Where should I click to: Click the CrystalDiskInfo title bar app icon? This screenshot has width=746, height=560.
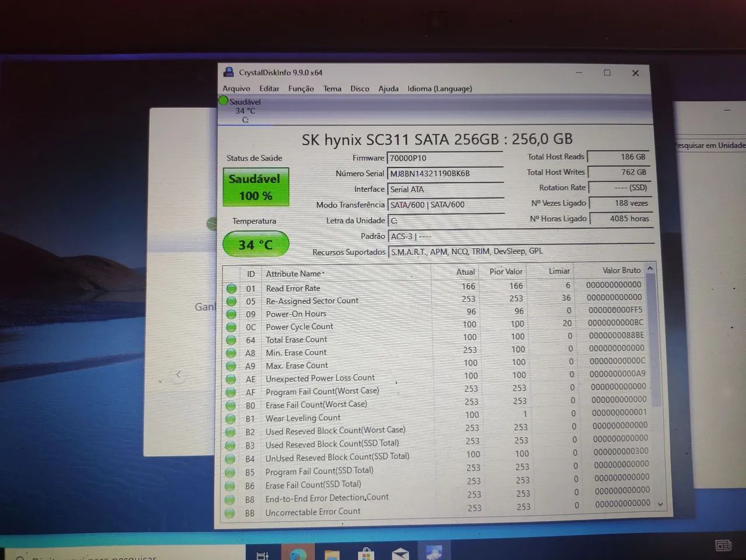[228, 72]
